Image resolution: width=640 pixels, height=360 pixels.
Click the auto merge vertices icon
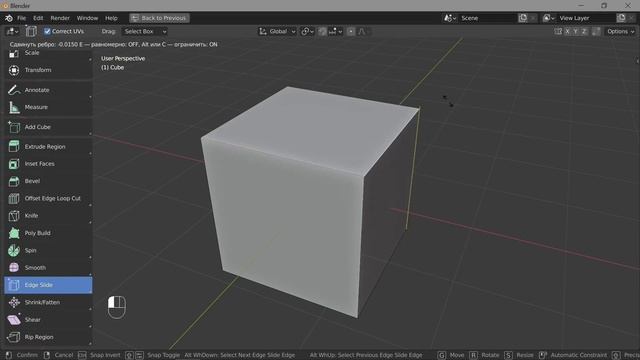[596, 31]
